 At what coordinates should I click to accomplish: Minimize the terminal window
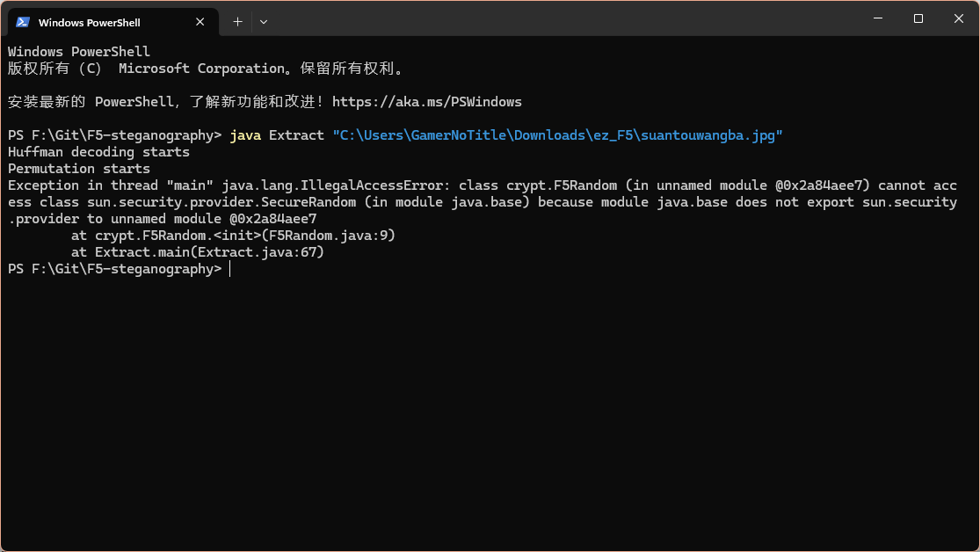[x=876, y=18]
